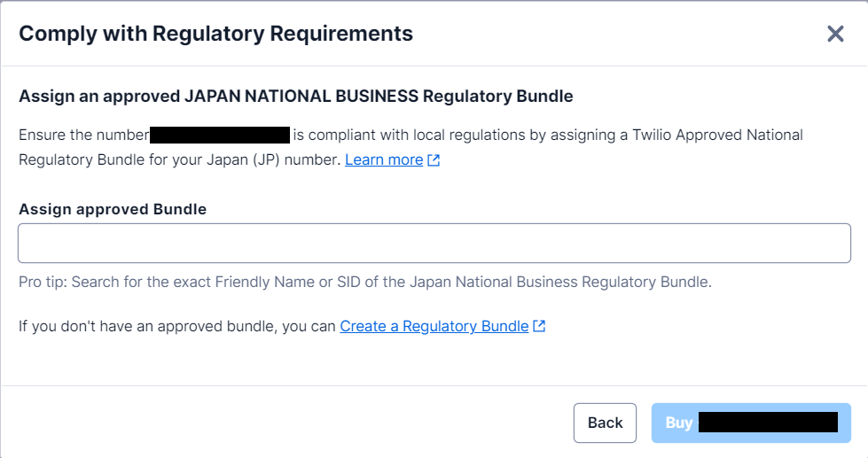Go Back to previous step

[605, 423]
